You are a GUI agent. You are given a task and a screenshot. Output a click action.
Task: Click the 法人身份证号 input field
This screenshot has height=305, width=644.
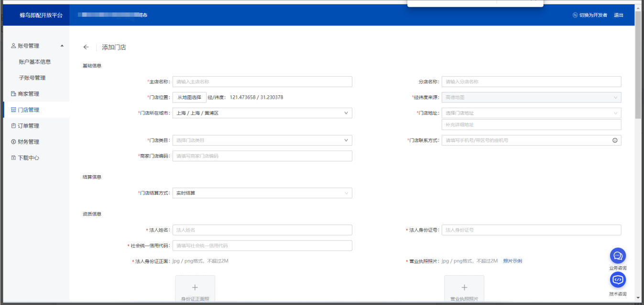point(531,230)
